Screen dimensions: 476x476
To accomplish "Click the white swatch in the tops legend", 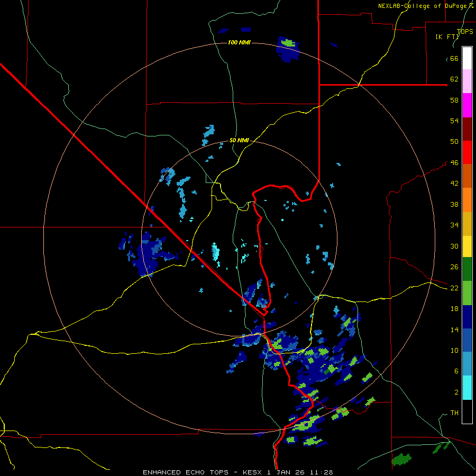I will pos(467,58).
